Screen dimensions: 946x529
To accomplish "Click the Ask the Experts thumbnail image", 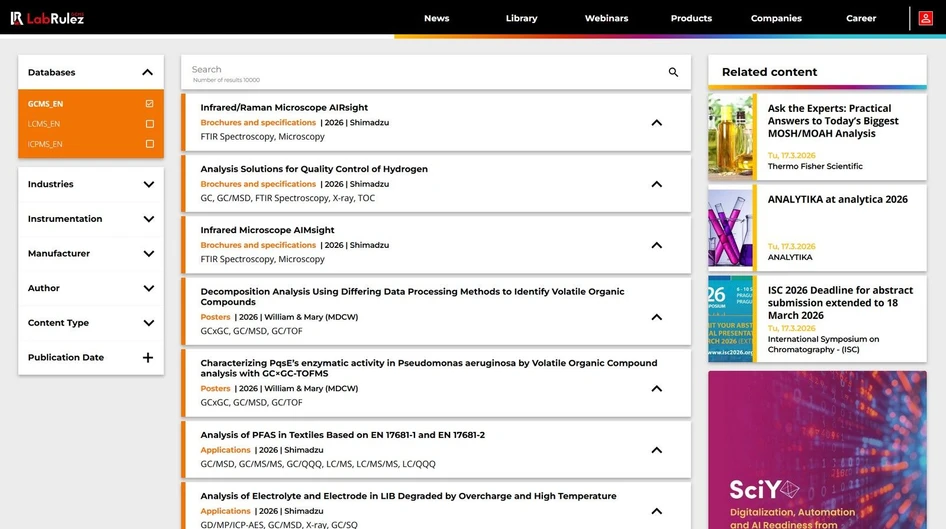I will pyautogui.click(x=731, y=137).
